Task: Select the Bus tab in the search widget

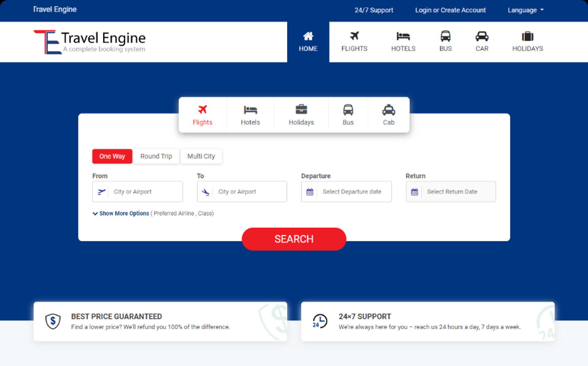Action: point(348,115)
